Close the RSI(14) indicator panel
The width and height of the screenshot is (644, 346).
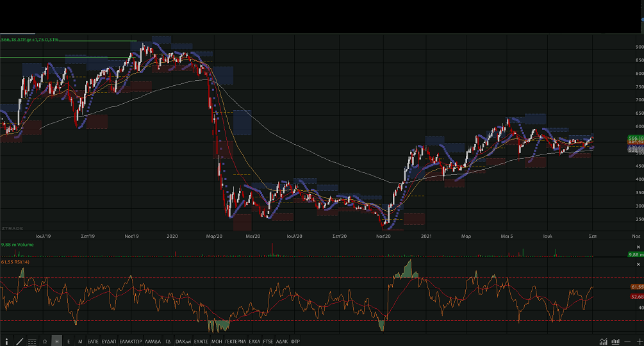(638, 264)
